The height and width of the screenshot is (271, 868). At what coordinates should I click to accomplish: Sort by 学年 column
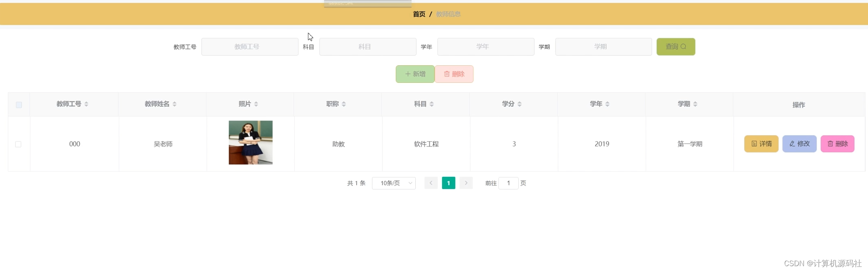tap(607, 104)
